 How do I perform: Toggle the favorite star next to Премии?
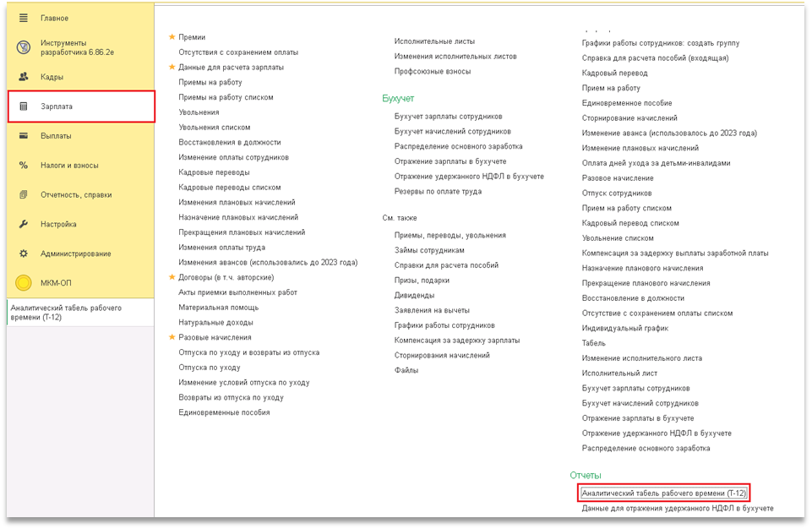(x=172, y=37)
